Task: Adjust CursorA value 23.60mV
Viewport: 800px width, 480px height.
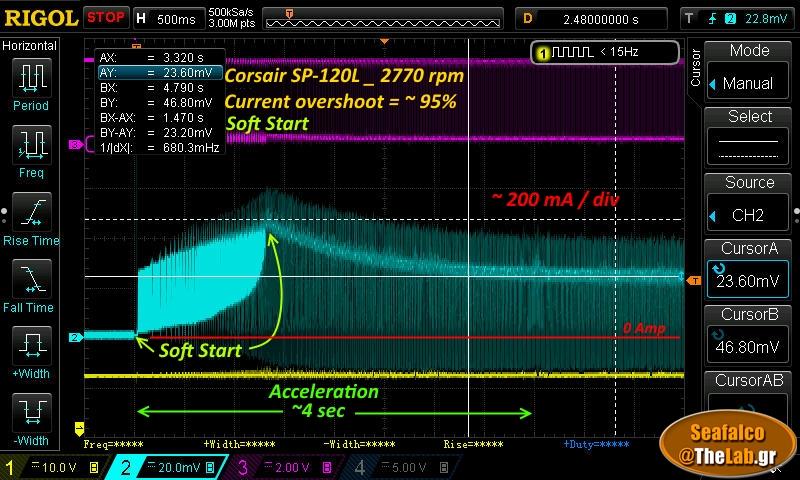Action: tap(750, 270)
